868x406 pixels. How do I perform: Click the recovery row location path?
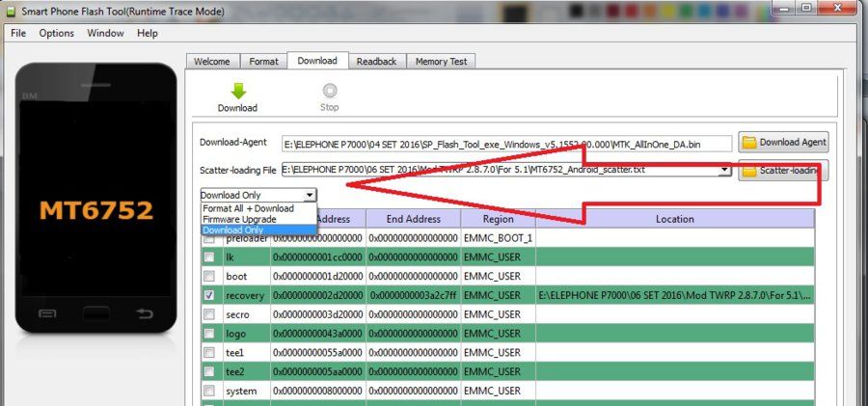pyautogui.click(x=675, y=296)
